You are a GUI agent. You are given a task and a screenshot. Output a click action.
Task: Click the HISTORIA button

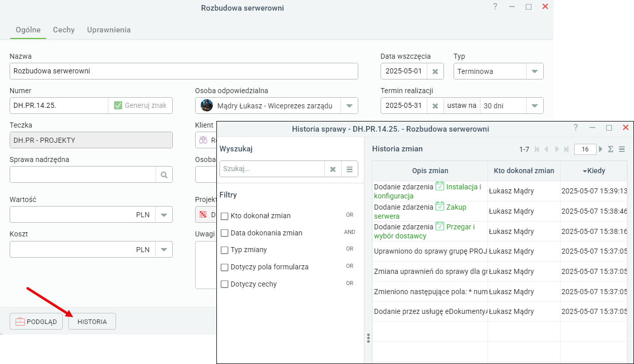coord(92,321)
